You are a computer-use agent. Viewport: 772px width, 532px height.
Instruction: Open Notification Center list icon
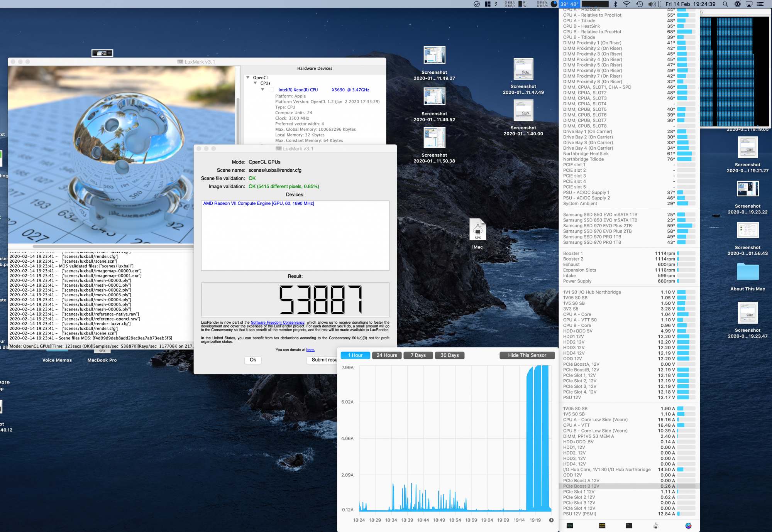[760, 4]
